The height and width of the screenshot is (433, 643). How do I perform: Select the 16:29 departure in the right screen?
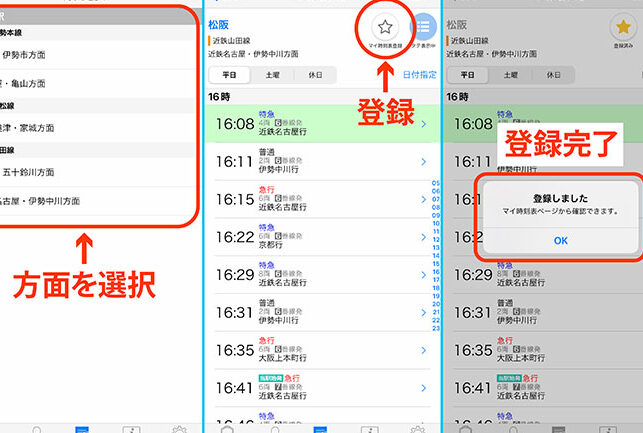pyautogui.click(x=543, y=276)
